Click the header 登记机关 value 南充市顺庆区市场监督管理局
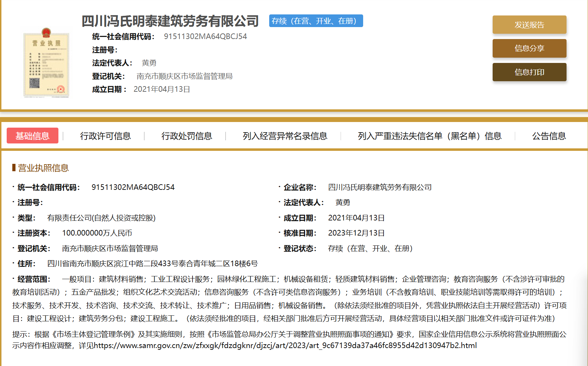Image resolution: width=588 pixels, height=366 pixels. click(x=184, y=76)
